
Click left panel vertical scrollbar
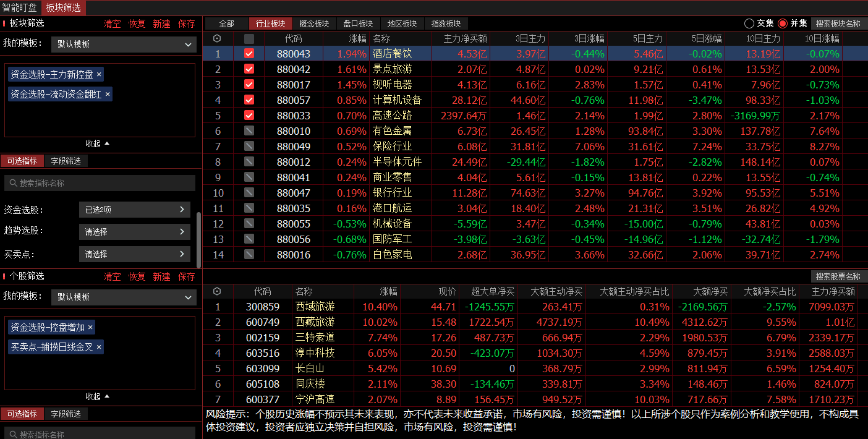(x=198, y=240)
